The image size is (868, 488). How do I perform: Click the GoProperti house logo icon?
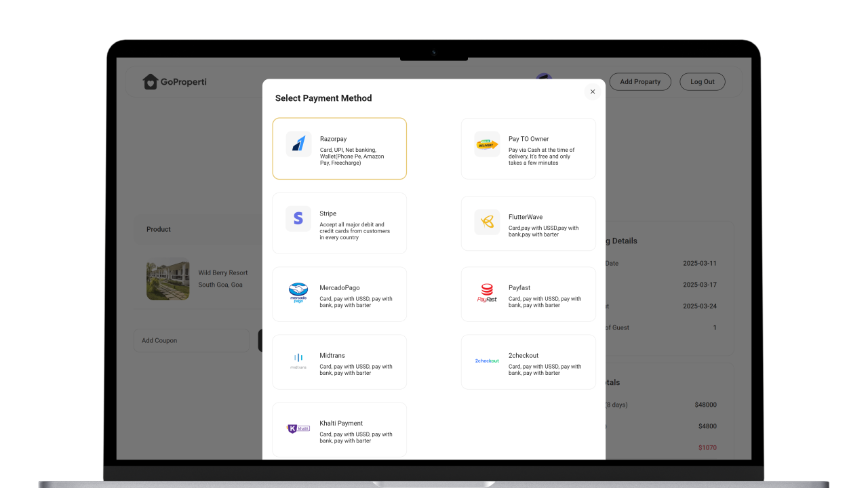[150, 82]
